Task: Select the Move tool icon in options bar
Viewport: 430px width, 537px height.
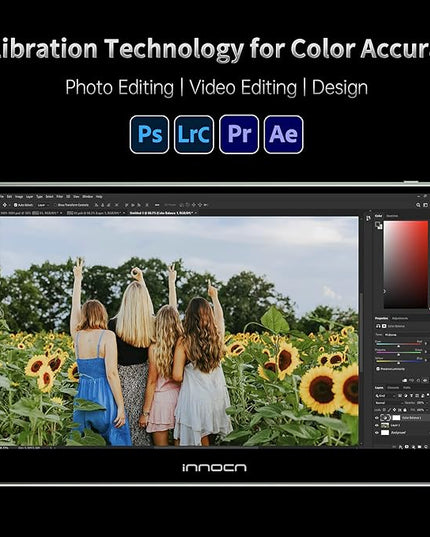Action: pos(4,205)
